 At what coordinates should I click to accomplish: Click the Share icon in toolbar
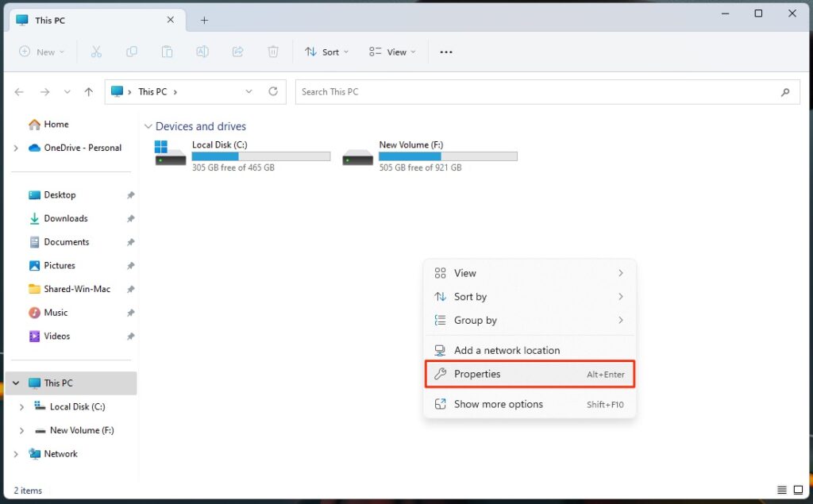(x=237, y=52)
